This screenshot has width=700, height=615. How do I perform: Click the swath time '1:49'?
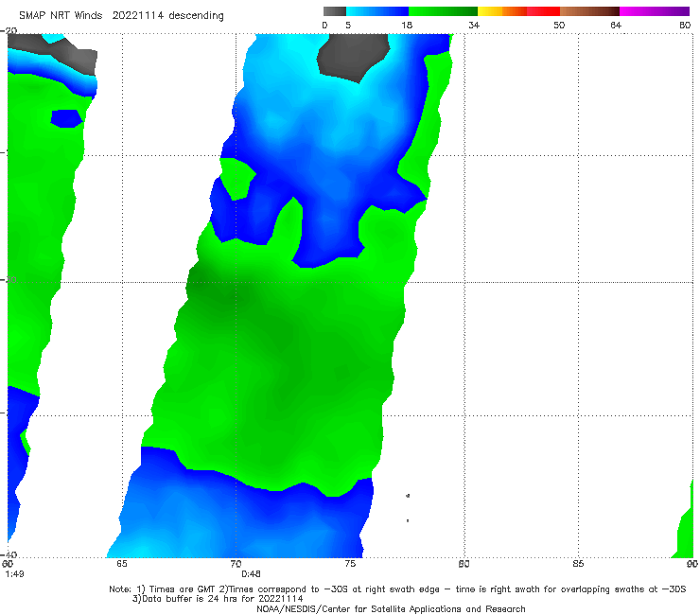point(14,574)
